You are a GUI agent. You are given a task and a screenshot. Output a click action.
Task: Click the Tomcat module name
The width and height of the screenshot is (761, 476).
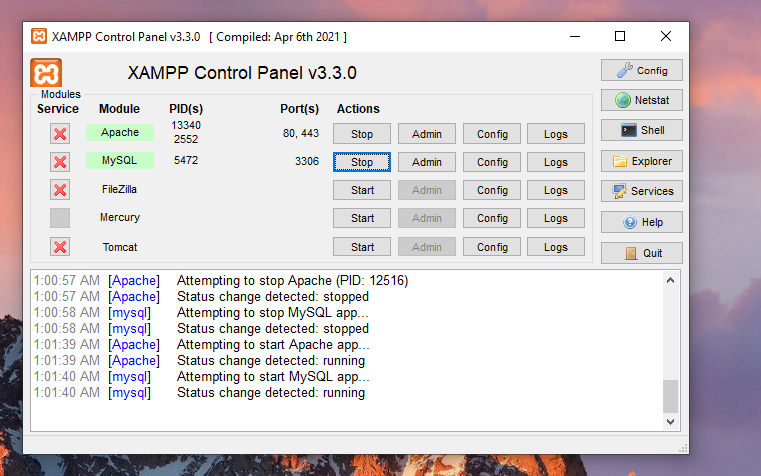tap(120, 247)
